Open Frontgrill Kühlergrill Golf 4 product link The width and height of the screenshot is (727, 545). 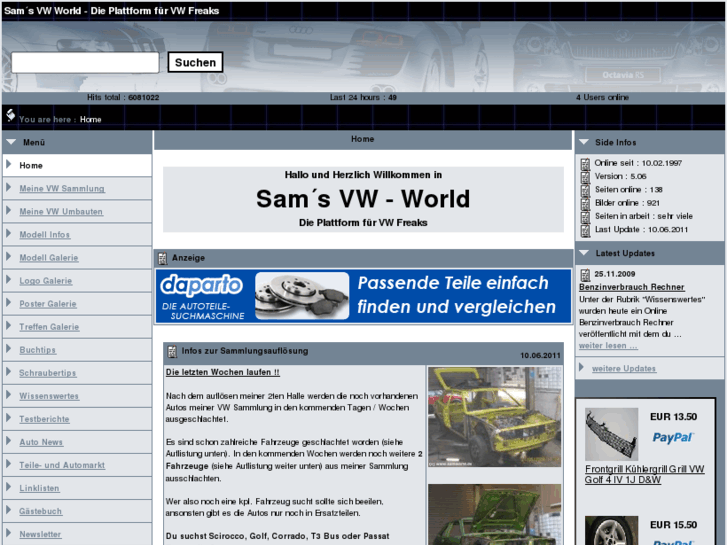644,474
